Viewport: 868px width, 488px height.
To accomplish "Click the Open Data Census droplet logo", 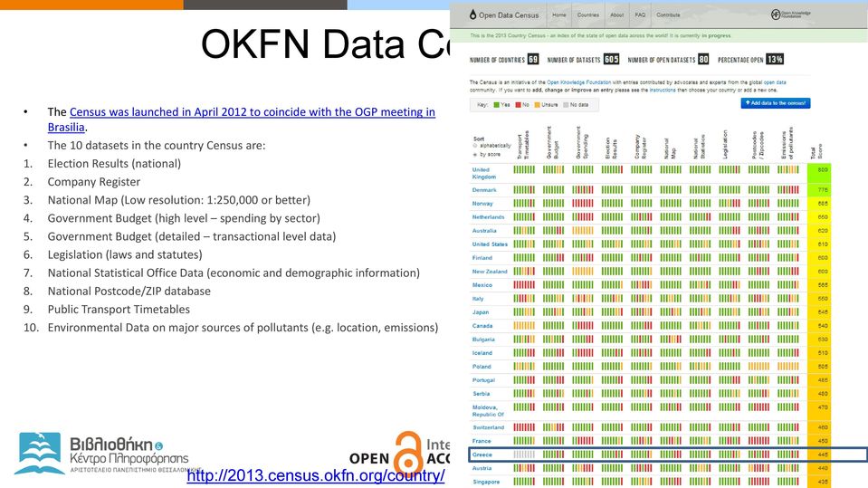I will point(473,15).
